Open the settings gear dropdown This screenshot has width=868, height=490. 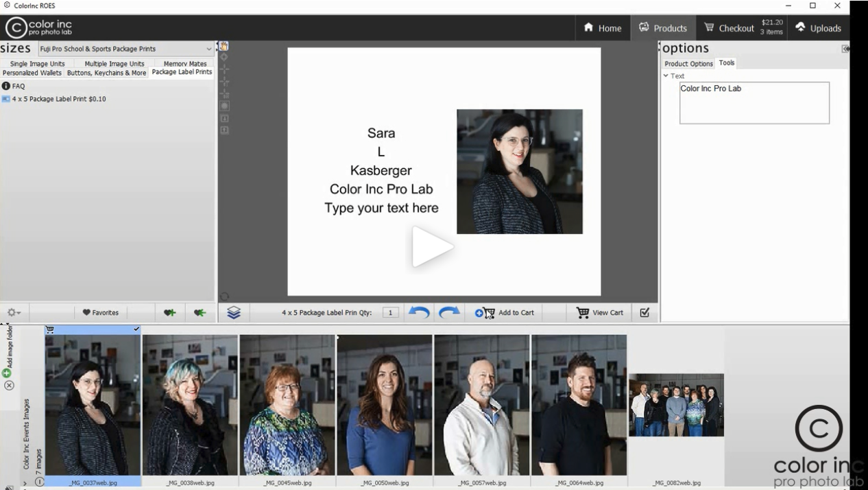[14, 312]
